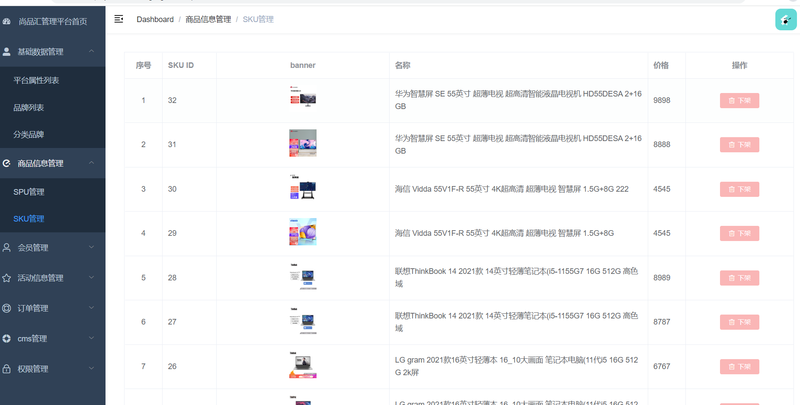
Task: Click the person icon beside 会员管理
Action: 7,247
